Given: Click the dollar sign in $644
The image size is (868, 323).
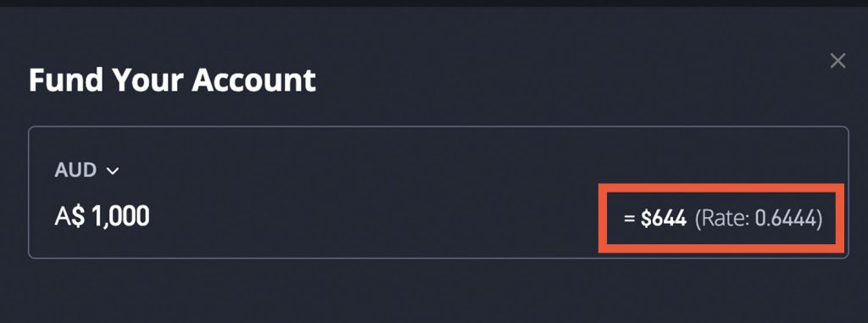Looking at the screenshot, I should point(645,220).
